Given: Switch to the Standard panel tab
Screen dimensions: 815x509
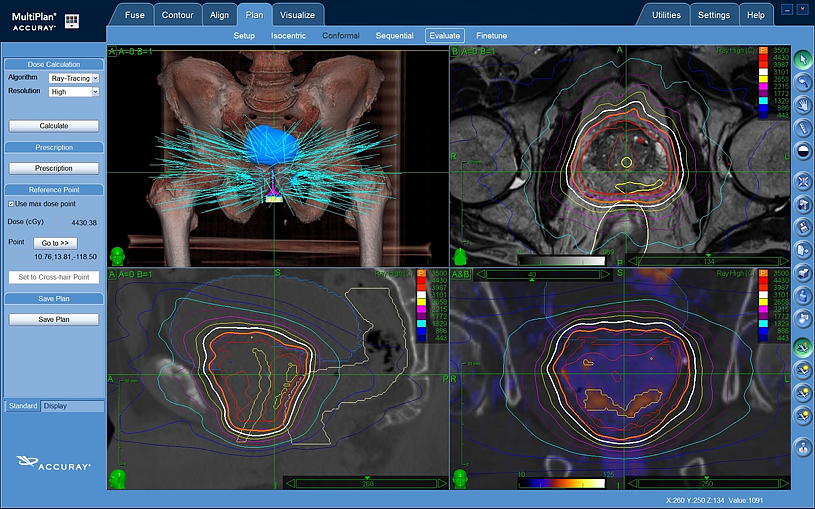Looking at the screenshot, I should pos(23,406).
